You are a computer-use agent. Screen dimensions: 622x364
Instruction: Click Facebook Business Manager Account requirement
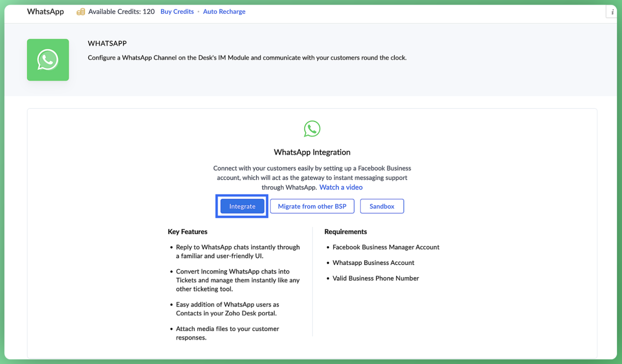point(386,247)
